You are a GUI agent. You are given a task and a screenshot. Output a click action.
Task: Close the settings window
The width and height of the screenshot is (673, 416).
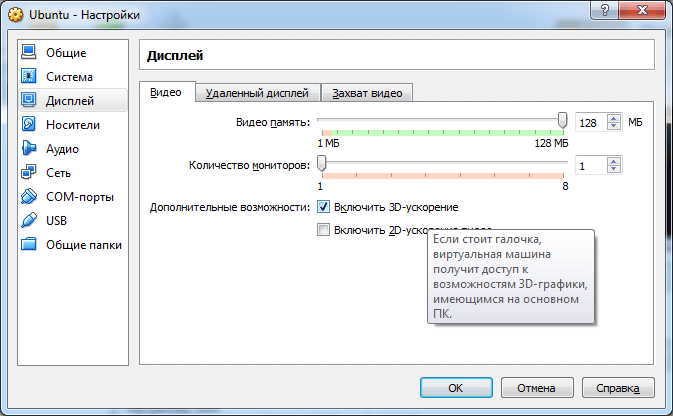click(x=643, y=10)
